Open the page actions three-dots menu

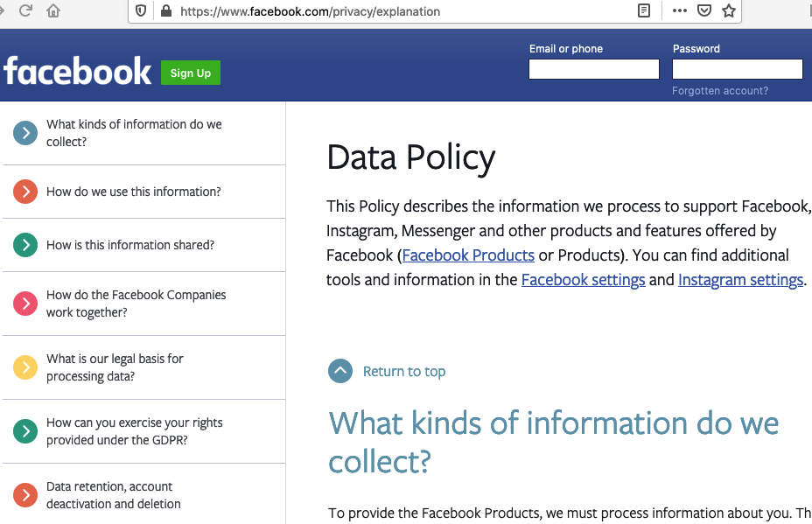point(679,10)
